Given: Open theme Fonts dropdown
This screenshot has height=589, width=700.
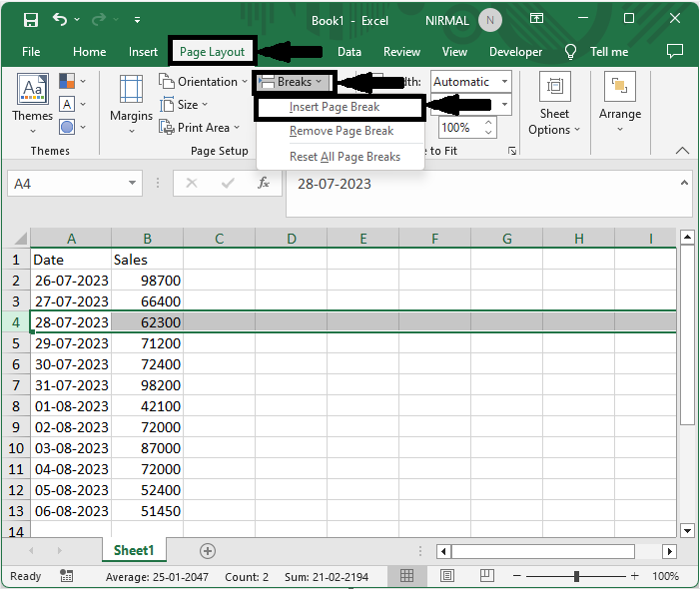Looking at the screenshot, I should point(72,105).
